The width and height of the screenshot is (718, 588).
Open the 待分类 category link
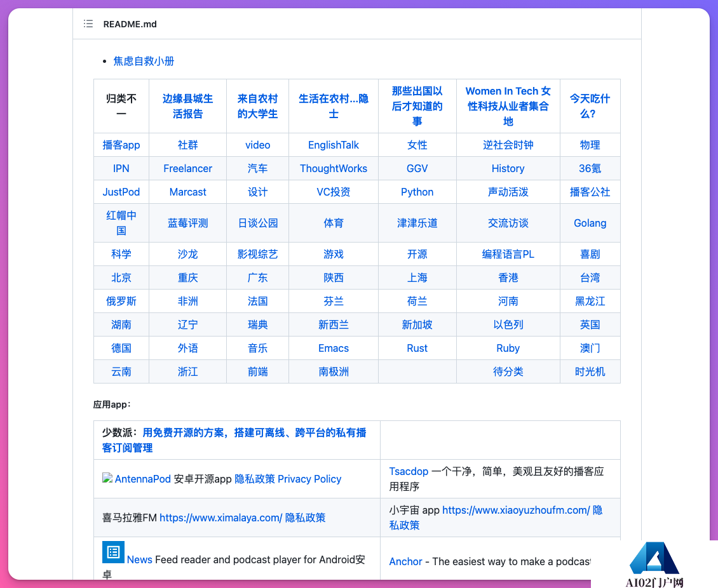pyautogui.click(x=508, y=371)
